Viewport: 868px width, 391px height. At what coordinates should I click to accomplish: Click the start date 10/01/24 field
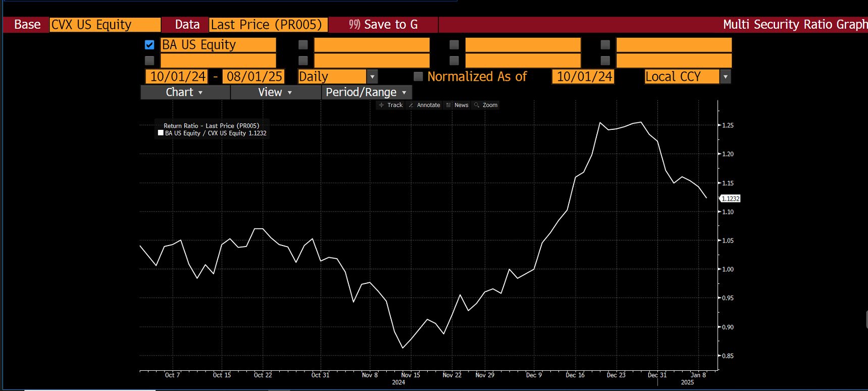point(178,77)
